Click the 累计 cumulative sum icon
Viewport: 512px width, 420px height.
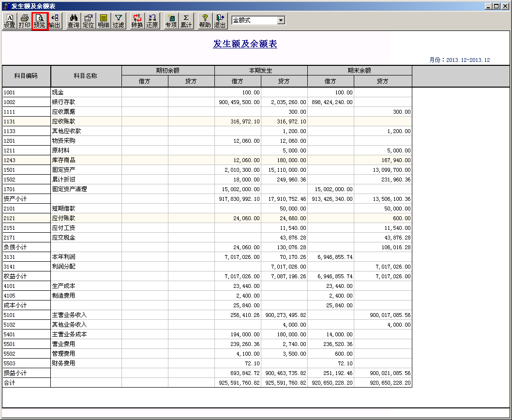pyautogui.click(x=186, y=21)
